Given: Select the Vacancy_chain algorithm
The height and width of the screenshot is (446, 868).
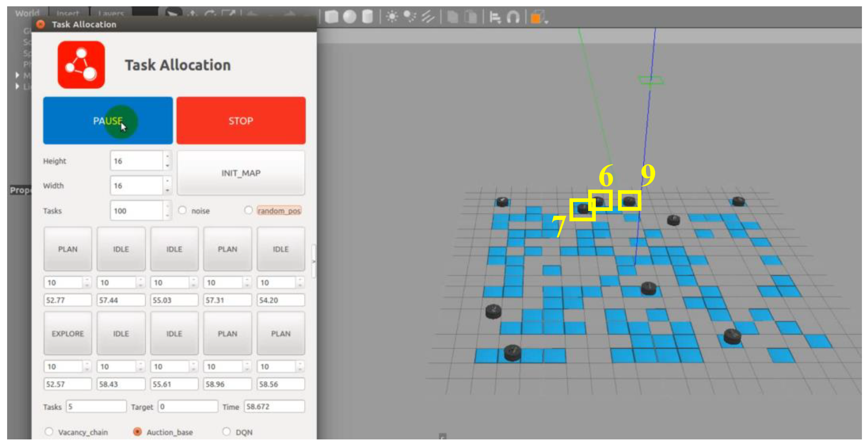Looking at the screenshot, I should point(49,431).
